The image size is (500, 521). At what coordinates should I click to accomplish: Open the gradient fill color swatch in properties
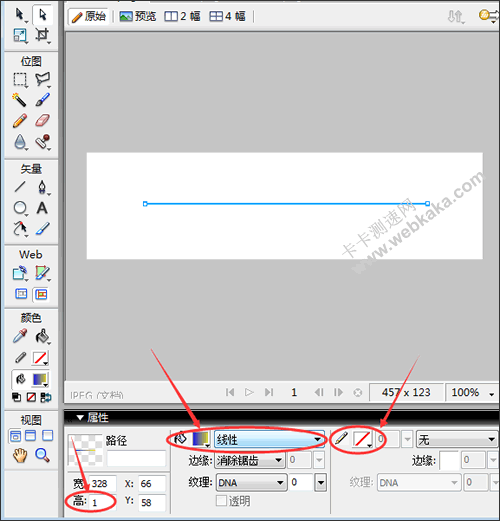[201, 439]
